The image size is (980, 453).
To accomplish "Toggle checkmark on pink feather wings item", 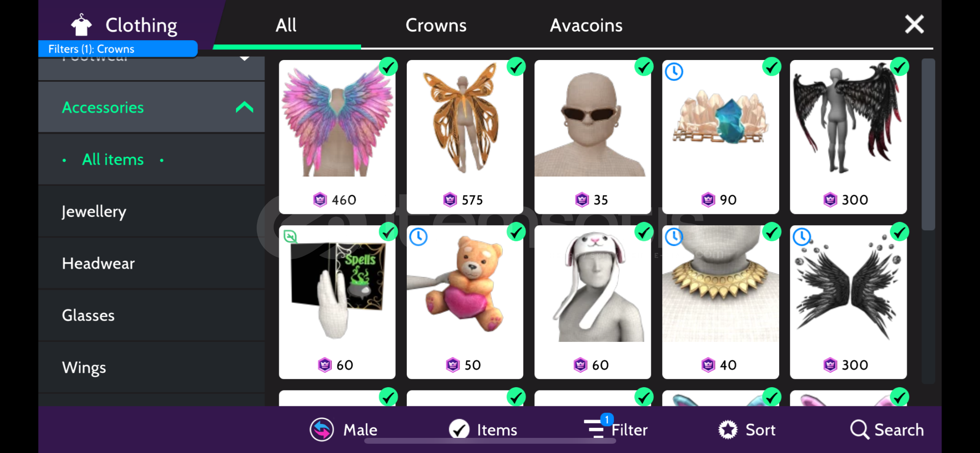I will tap(388, 67).
